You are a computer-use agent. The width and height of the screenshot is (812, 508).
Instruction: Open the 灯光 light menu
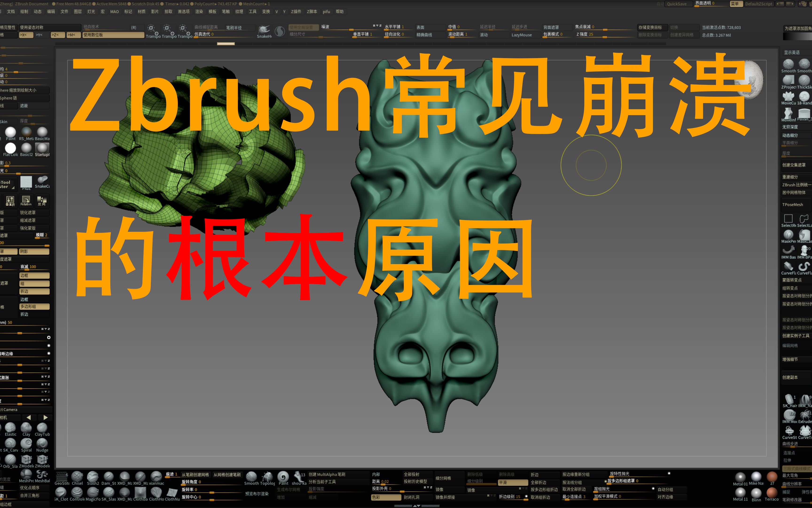[91, 12]
